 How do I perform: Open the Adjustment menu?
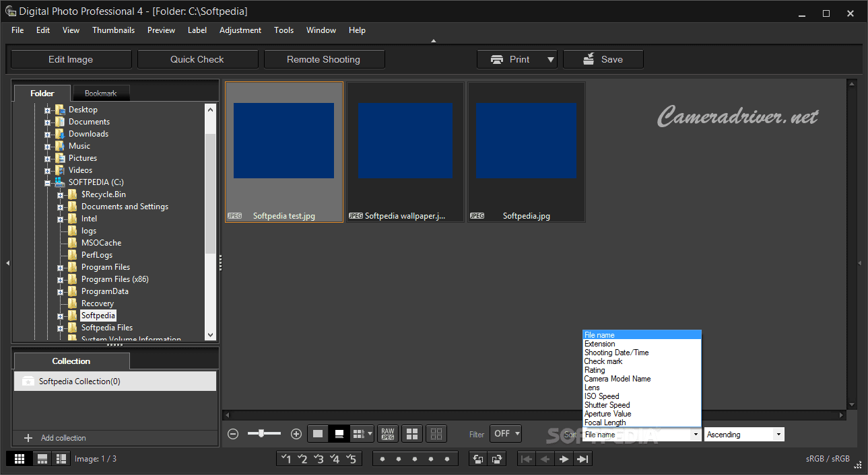tap(240, 30)
